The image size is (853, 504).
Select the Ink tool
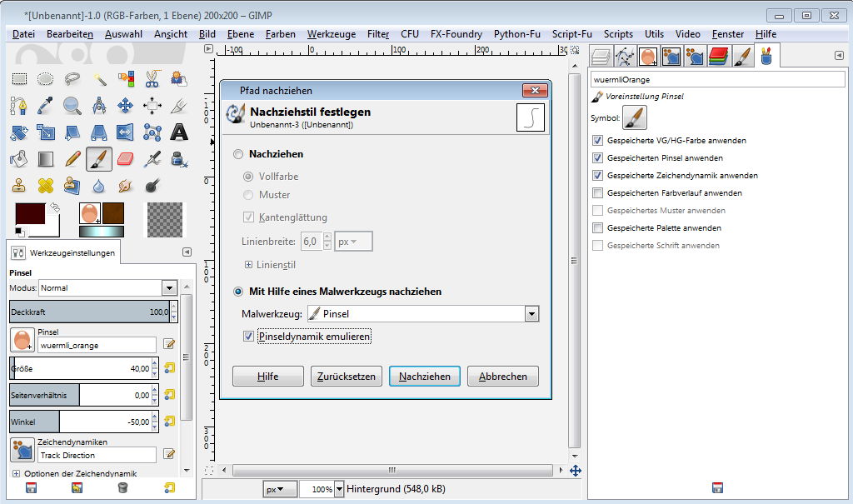click(x=178, y=159)
